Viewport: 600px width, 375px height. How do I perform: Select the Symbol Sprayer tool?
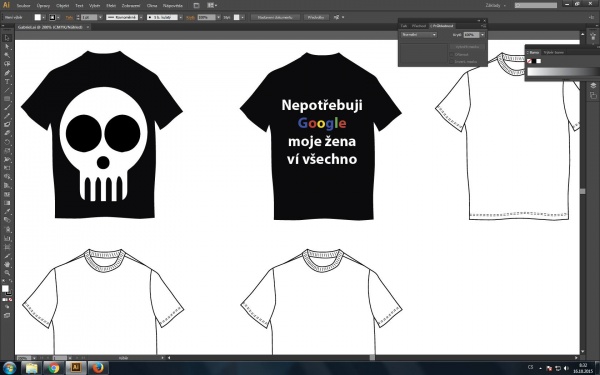pos(7,229)
